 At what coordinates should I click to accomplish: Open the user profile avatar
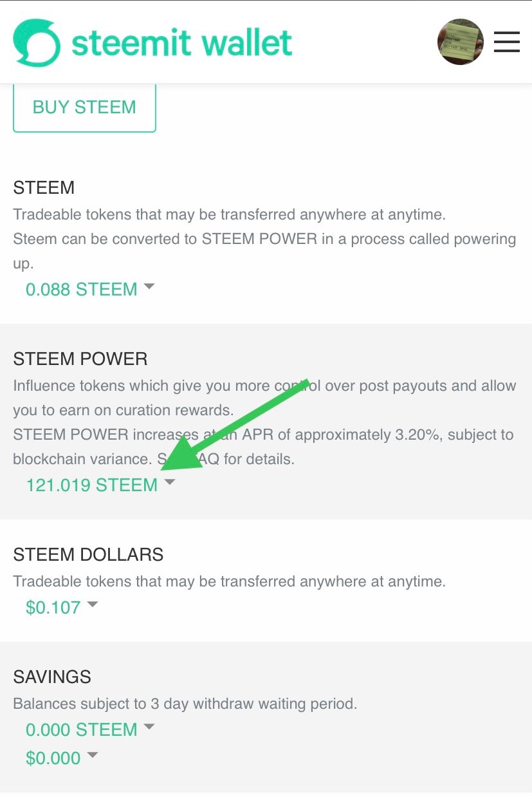[x=460, y=42]
